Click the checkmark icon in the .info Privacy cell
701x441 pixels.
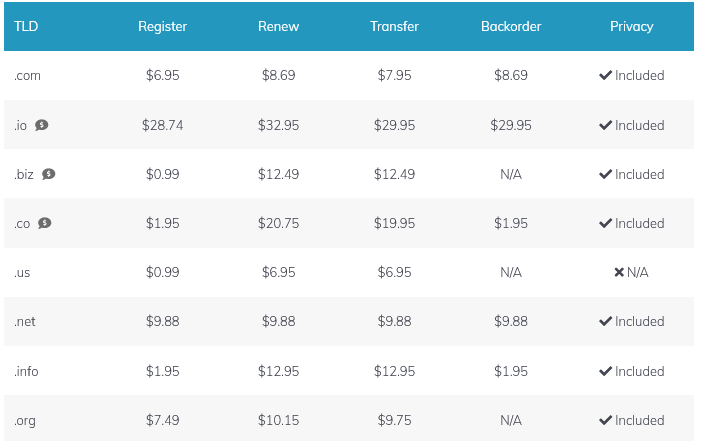(605, 371)
